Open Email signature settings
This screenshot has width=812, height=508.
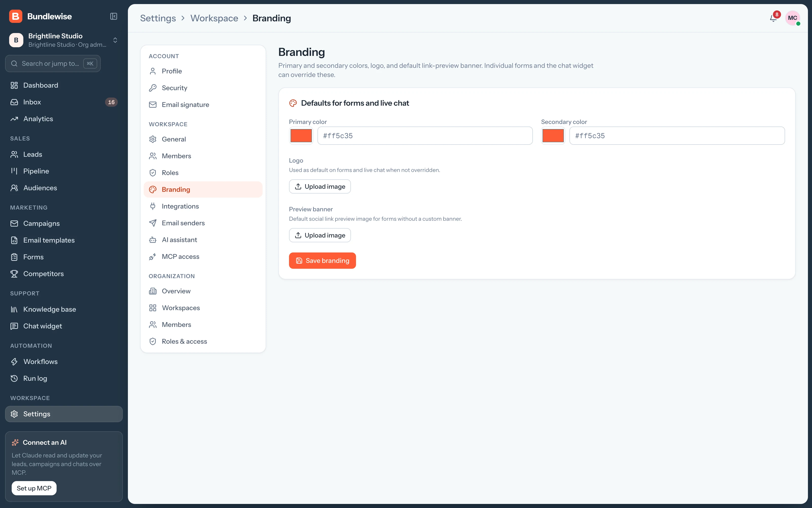203,105
